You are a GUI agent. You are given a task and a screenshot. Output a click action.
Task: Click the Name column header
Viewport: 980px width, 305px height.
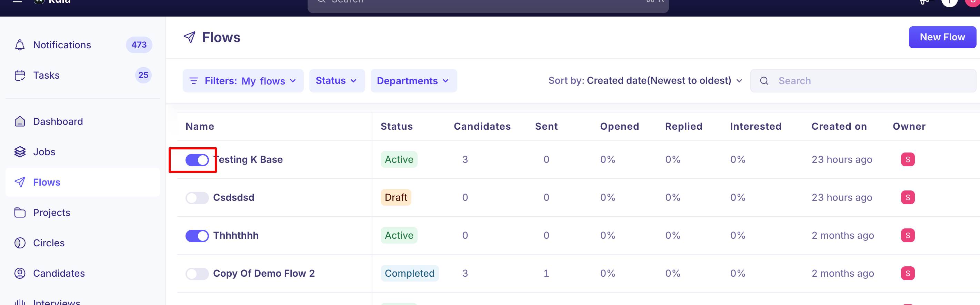(x=200, y=126)
